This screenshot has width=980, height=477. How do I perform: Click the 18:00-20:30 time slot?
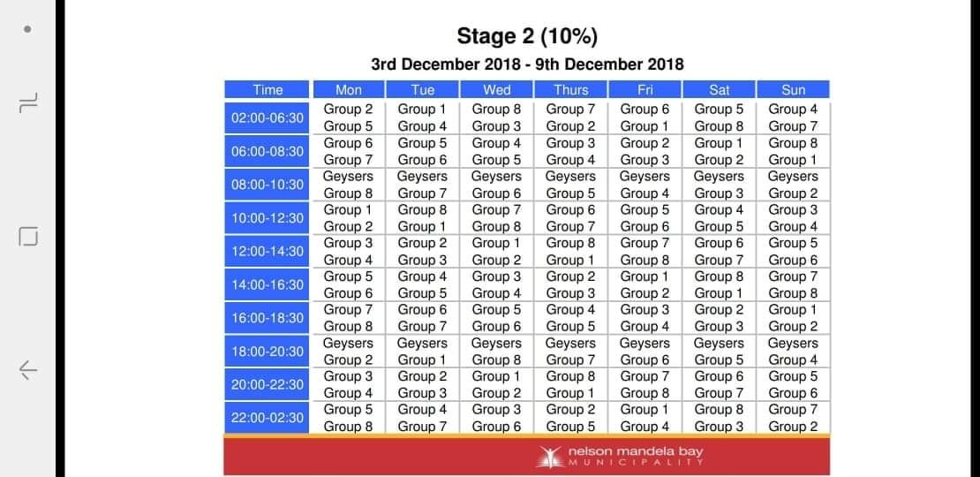click(x=267, y=352)
